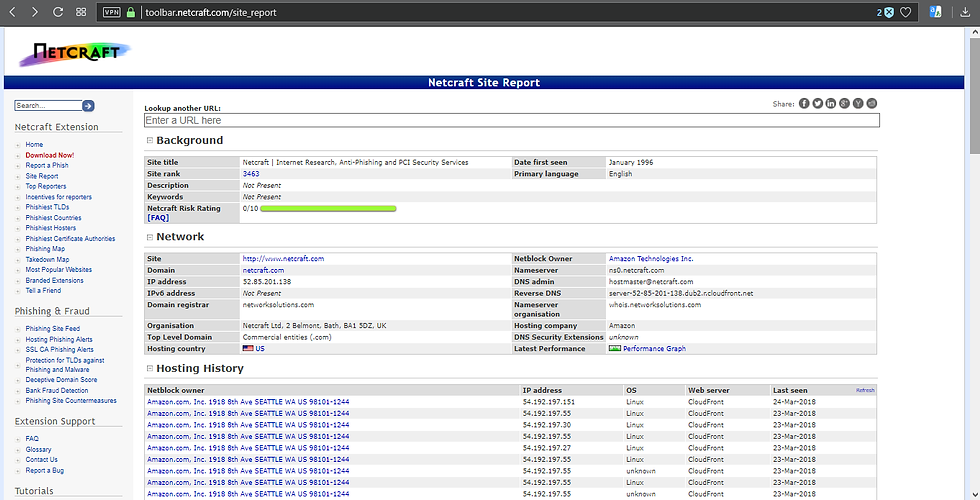Click the green secure padlock icon
Image resolution: width=980 pixels, height=500 pixels.
pyautogui.click(x=131, y=12)
